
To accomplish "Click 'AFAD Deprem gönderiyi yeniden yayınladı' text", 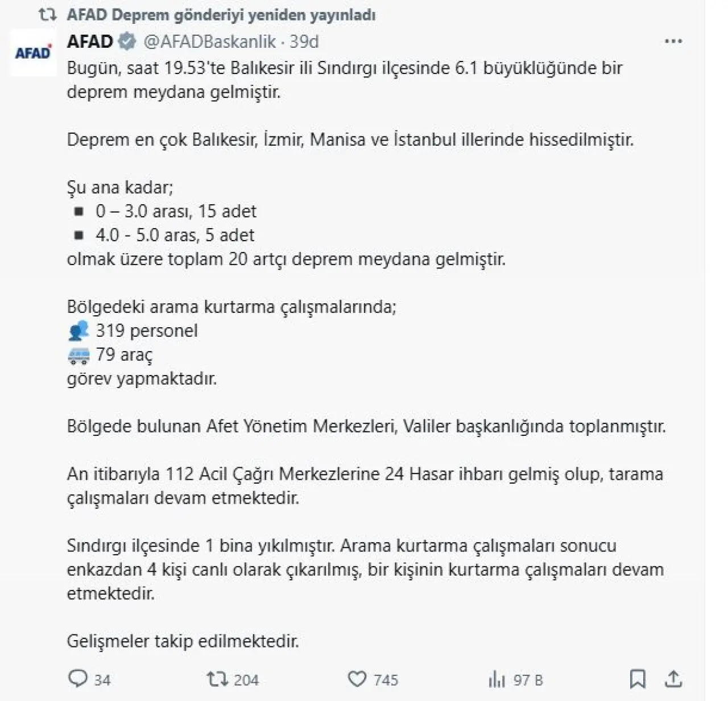I will click(x=221, y=15).
